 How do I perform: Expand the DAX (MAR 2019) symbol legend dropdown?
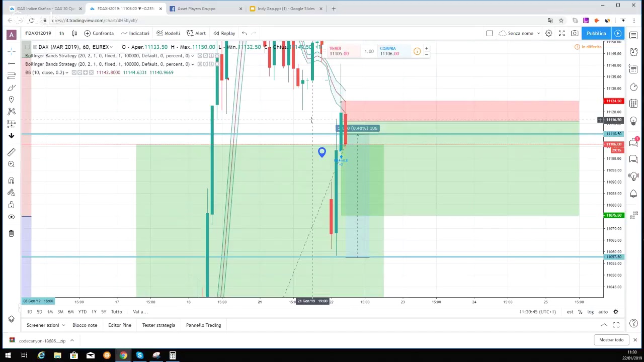click(x=111, y=47)
